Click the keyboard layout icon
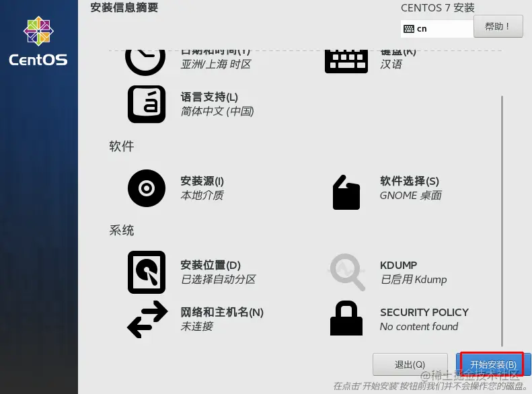The height and width of the screenshot is (394, 532). pyautogui.click(x=346, y=61)
